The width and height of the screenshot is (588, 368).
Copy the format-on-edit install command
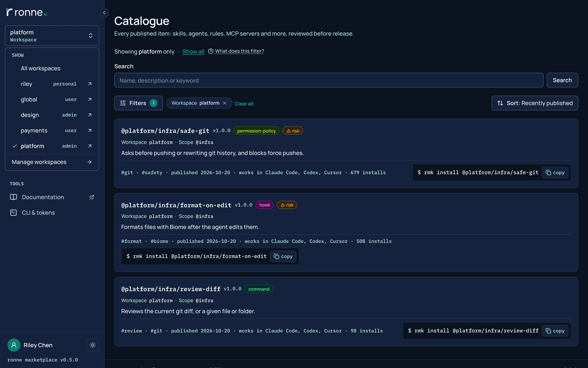point(283,257)
